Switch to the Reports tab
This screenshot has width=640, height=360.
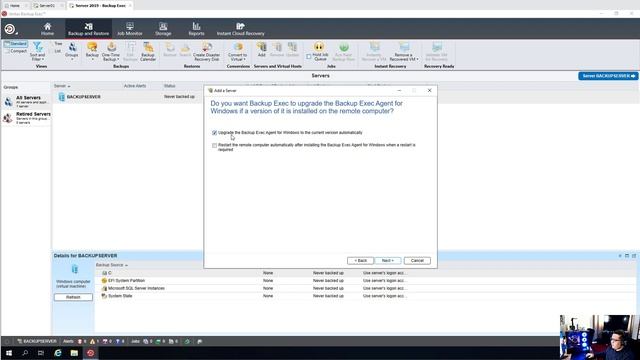(x=196, y=29)
